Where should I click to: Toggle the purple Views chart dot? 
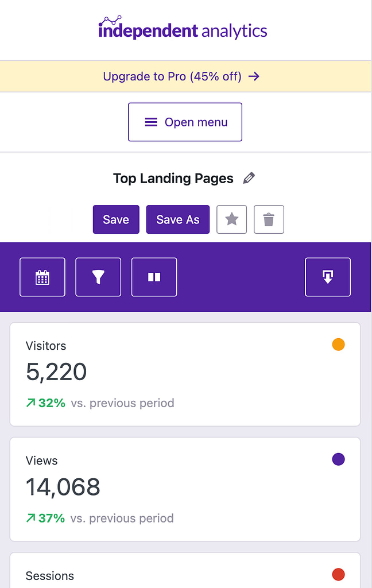click(338, 459)
